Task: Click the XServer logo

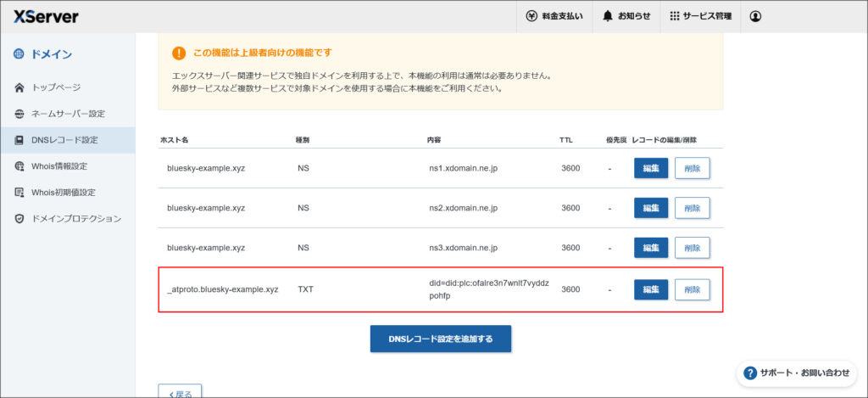Action: click(x=46, y=17)
